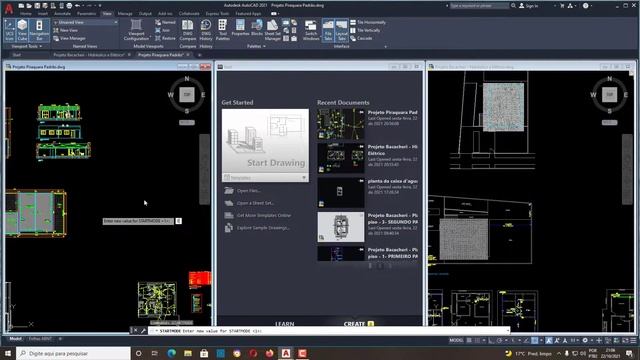Expand the Templates dropdown
The width and height of the screenshot is (640, 360).
265,178
